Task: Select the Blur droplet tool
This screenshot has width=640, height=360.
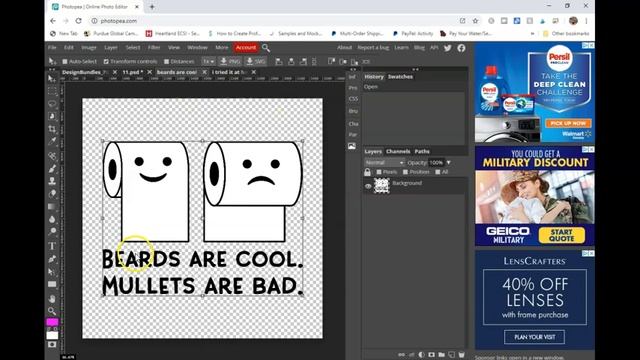Action: click(52, 219)
